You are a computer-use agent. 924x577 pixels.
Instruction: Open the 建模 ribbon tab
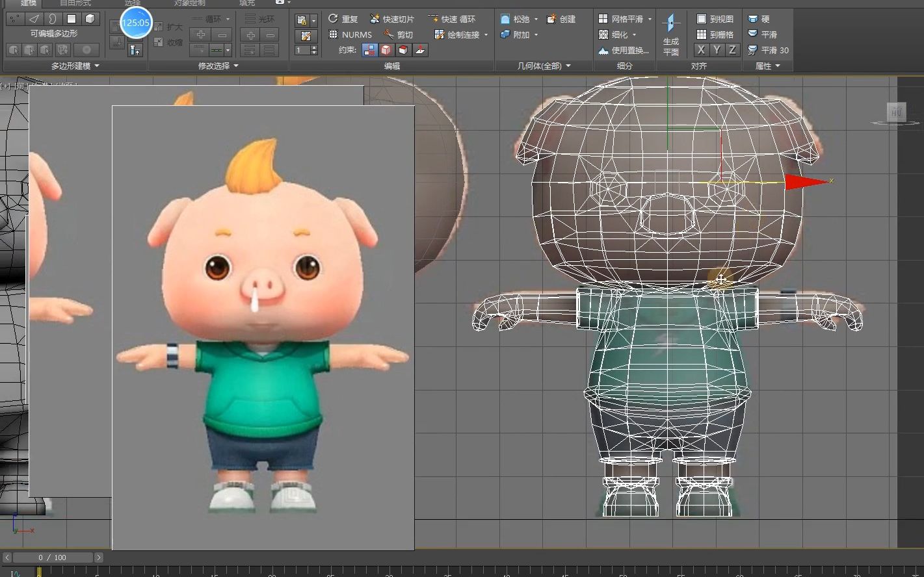pos(29,3)
